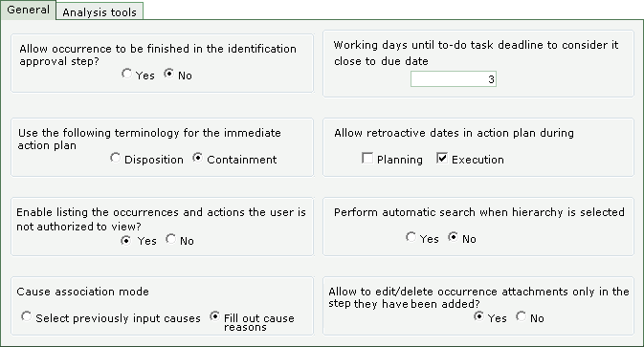This screenshot has height=347, width=644.
Task: Select Yes for finishing occurrence in identification approval
Action: click(x=127, y=74)
